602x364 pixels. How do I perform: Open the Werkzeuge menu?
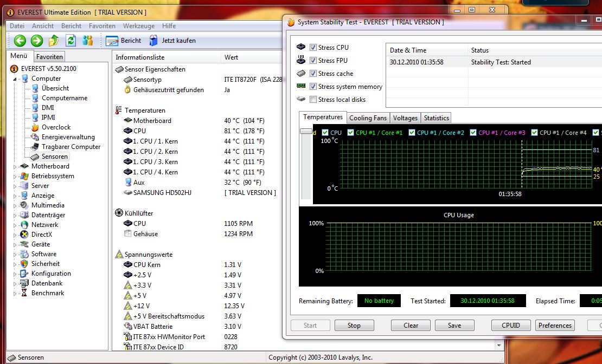point(139,26)
